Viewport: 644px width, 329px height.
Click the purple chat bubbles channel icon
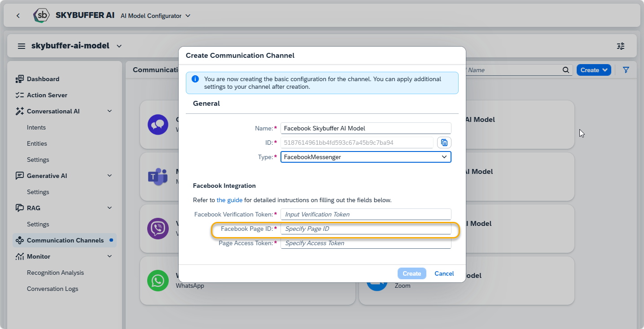[158, 125]
